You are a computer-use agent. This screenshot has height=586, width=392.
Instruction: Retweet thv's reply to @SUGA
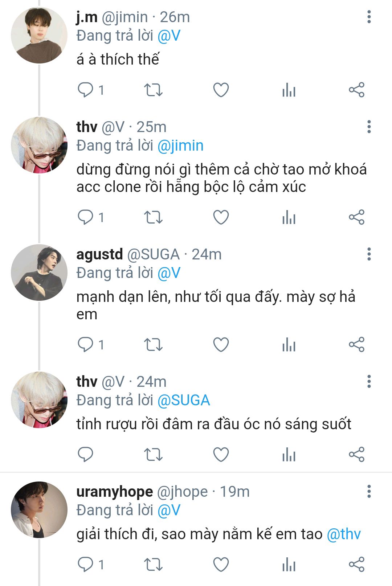153,454
